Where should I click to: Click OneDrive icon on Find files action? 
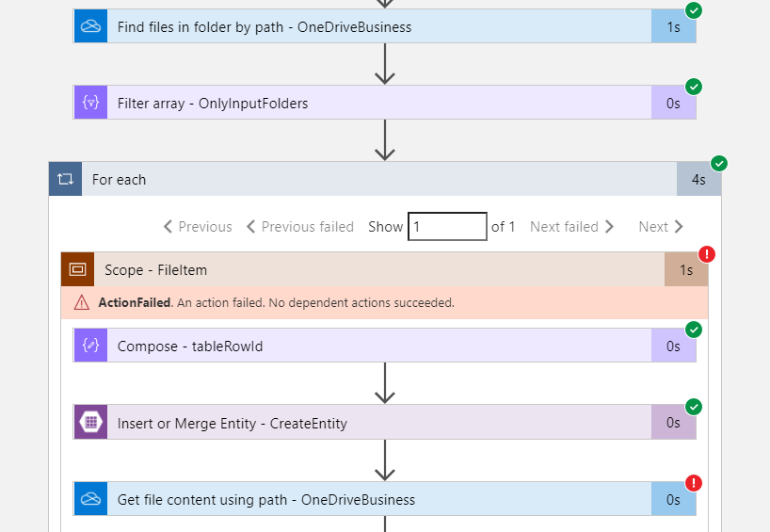(x=91, y=26)
